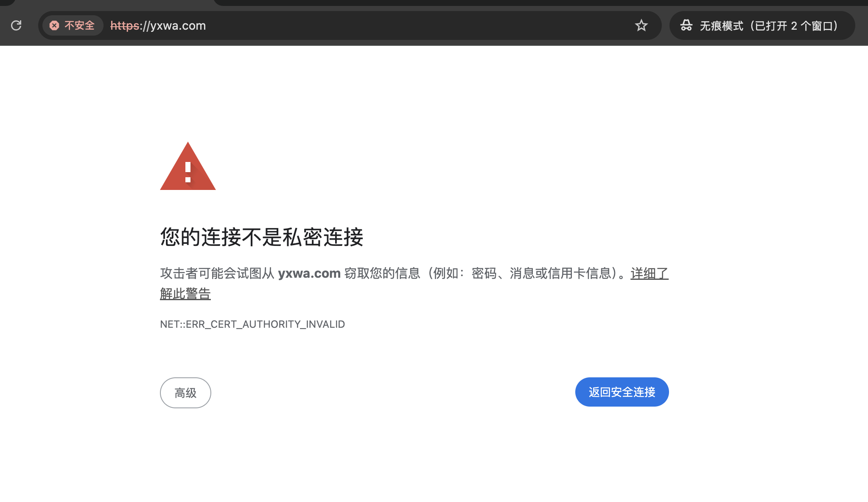868x502 pixels.
Task: Click the 您的连接不是私密连接 heading
Action: (261, 237)
